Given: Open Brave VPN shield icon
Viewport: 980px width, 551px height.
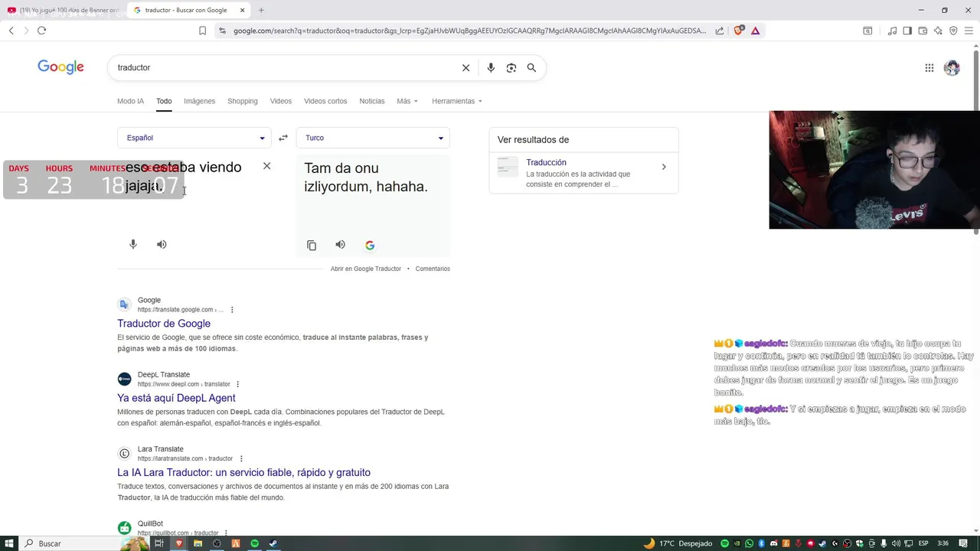Looking at the screenshot, I should point(953,31).
